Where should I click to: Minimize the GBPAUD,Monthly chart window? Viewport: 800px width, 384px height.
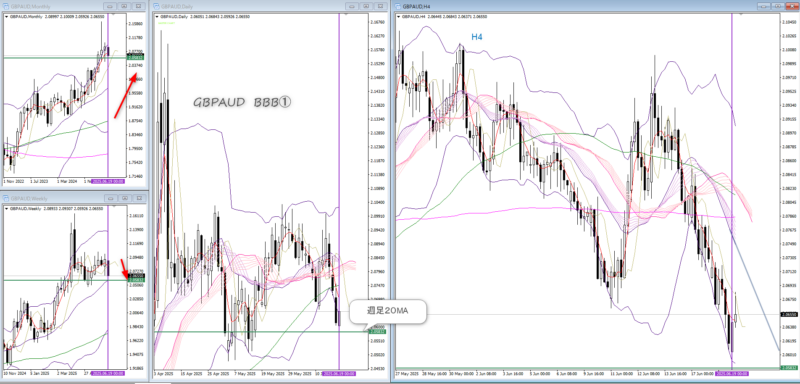pyautogui.click(x=109, y=6)
